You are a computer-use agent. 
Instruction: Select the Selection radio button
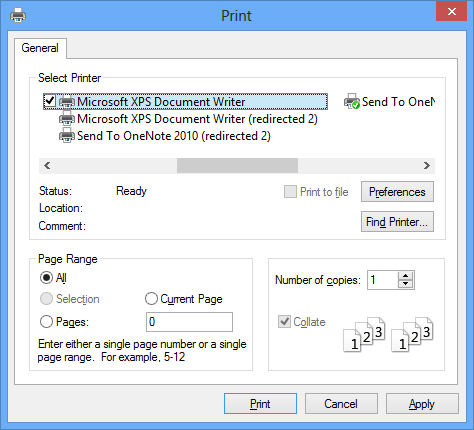coord(46,299)
